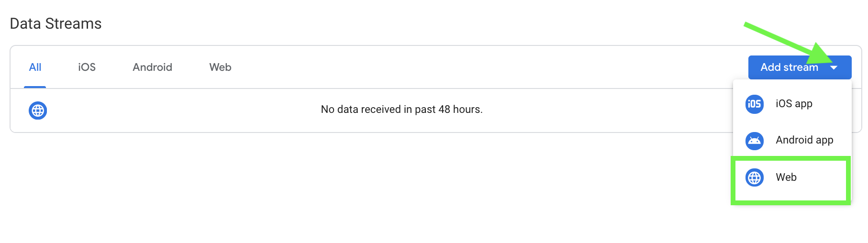
Task: Click the Android robot icon in dropdown
Action: [755, 141]
